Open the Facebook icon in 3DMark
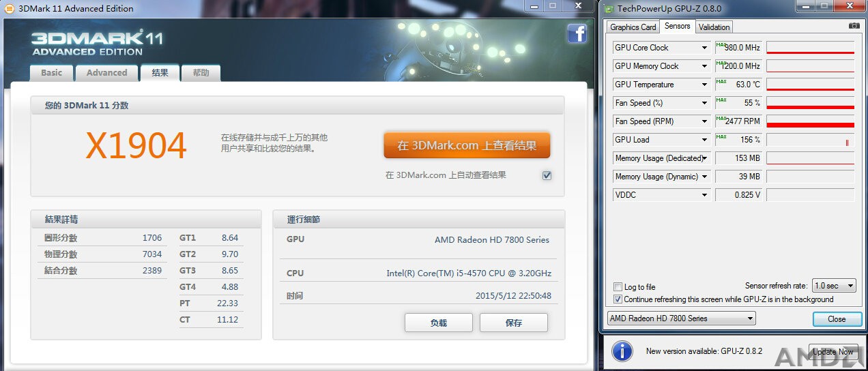The height and width of the screenshot is (371, 868). click(577, 33)
